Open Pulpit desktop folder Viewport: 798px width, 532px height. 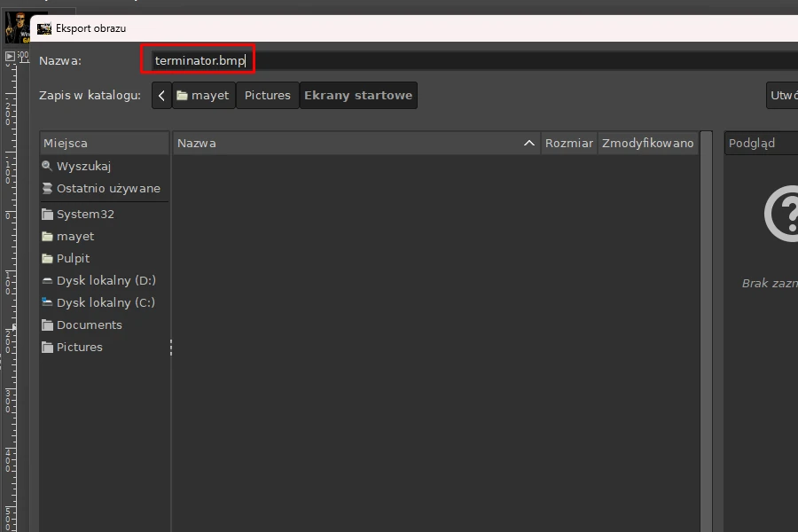105,258
